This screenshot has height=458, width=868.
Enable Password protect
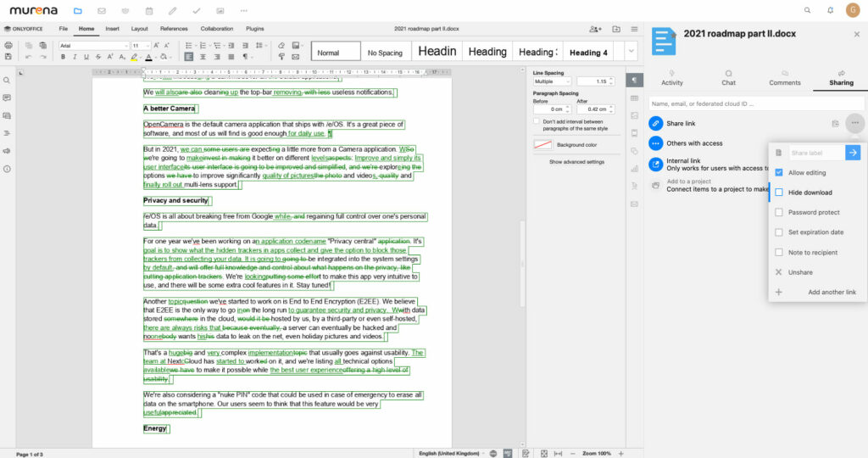pos(779,212)
